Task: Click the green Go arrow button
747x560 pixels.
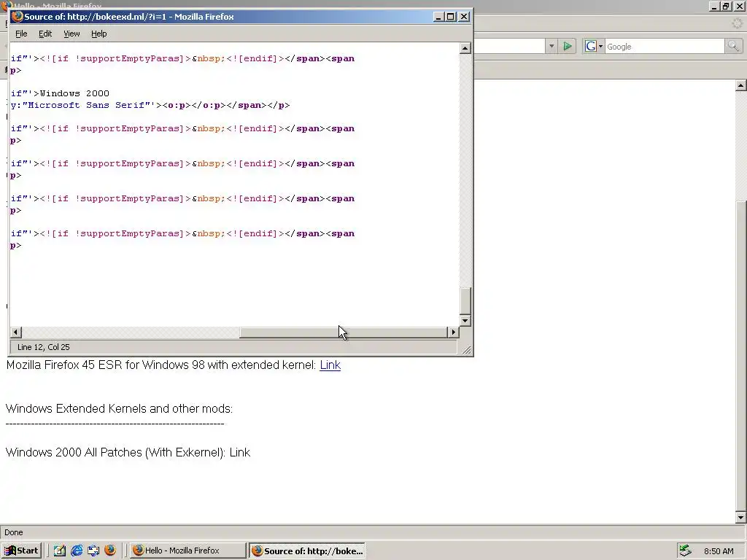Action: tap(568, 46)
